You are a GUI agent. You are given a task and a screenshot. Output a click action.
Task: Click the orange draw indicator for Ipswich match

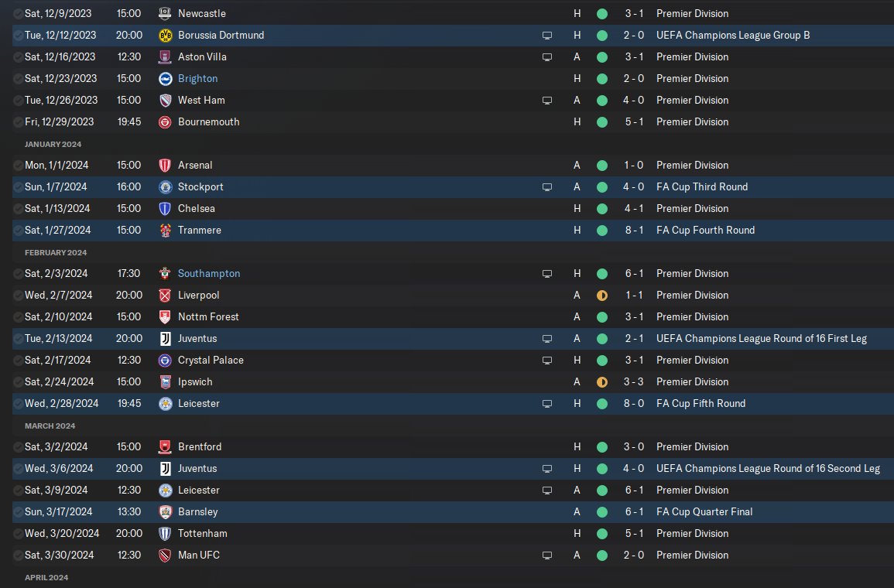[x=602, y=381]
